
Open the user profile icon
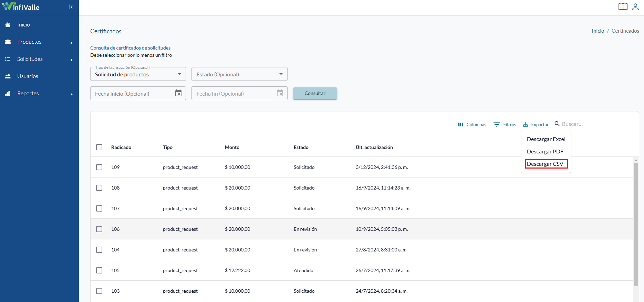coord(635,7)
